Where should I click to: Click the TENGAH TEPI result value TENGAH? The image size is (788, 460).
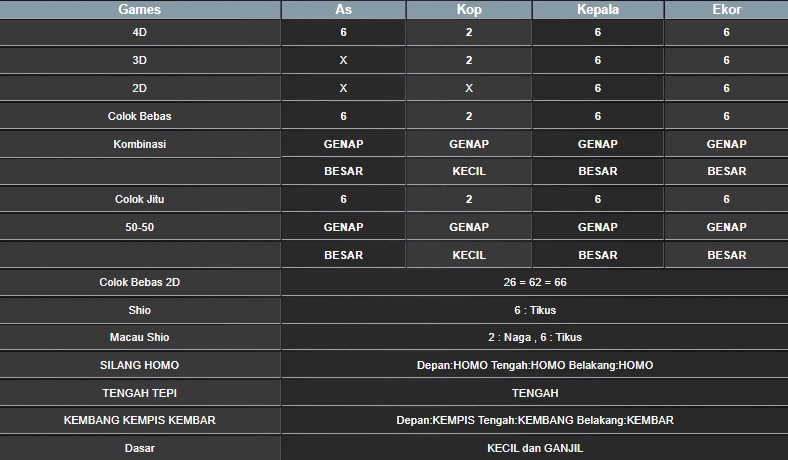pyautogui.click(x=535, y=393)
